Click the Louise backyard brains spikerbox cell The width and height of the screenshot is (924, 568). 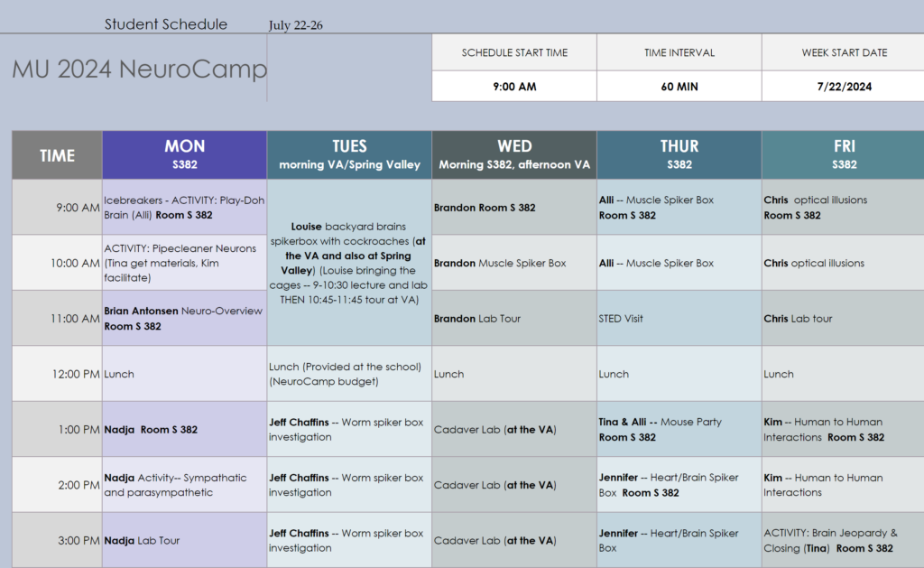coord(349,262)
